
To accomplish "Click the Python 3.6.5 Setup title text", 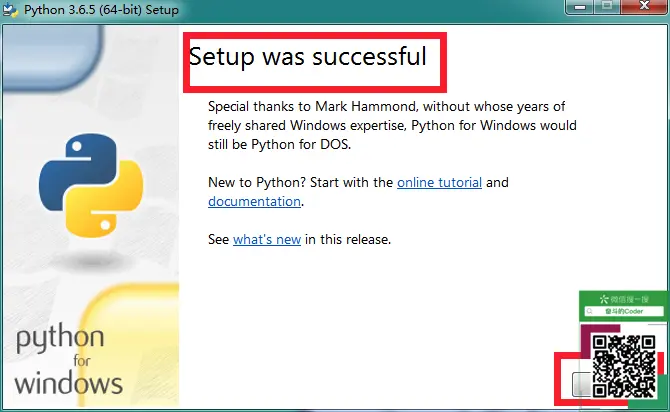I will pyautogui.click(x=101, y=9).
